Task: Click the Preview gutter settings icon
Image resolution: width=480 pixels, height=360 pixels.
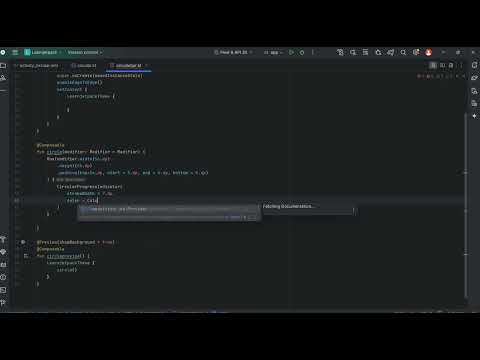Action: [x=23, y=242]
